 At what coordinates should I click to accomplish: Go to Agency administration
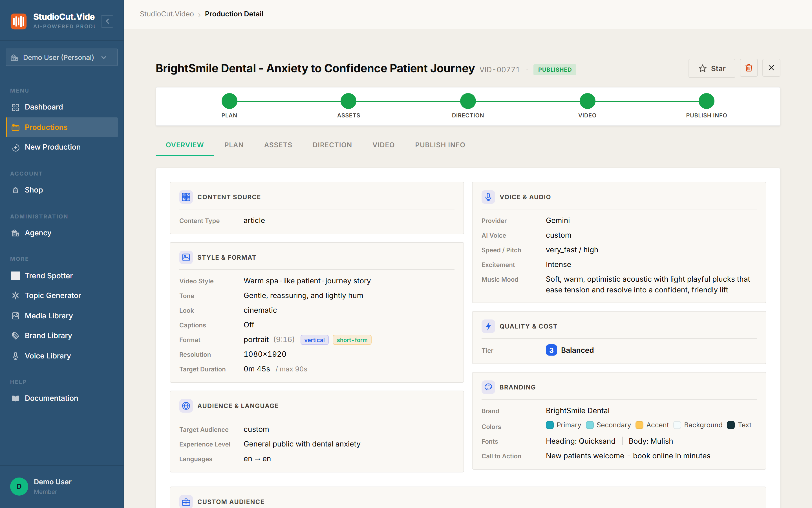click(x=62, y=233)
